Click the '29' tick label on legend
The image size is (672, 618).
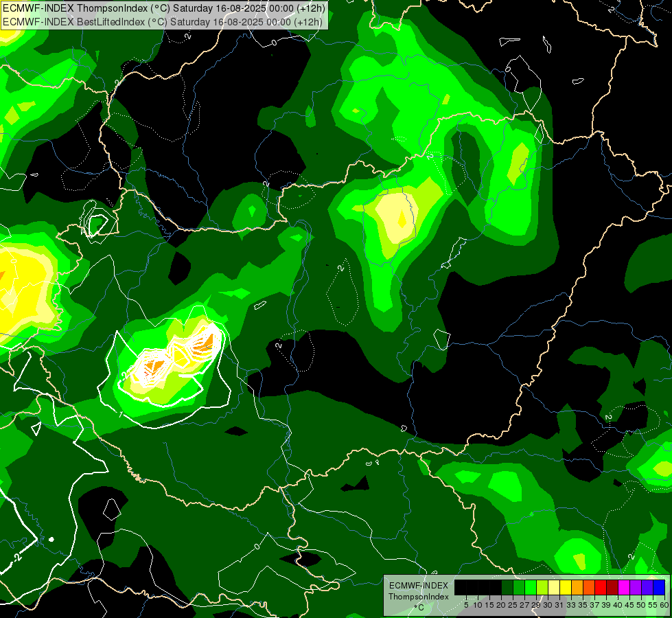(x=535, y=605)
